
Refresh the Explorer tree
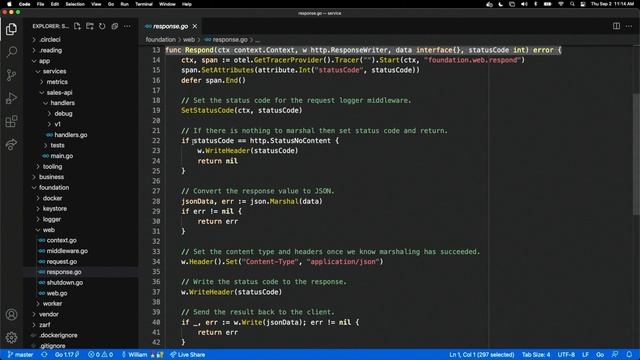[102, 26]
